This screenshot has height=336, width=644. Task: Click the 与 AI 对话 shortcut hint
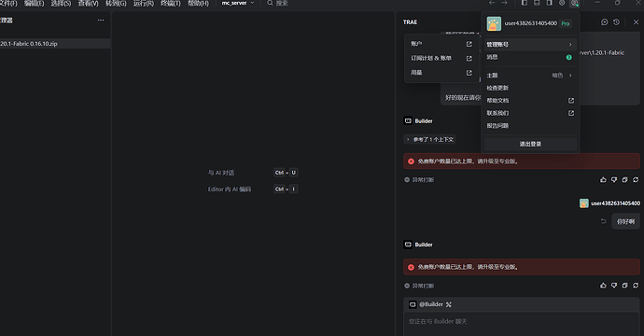click(x=221, y=173)
